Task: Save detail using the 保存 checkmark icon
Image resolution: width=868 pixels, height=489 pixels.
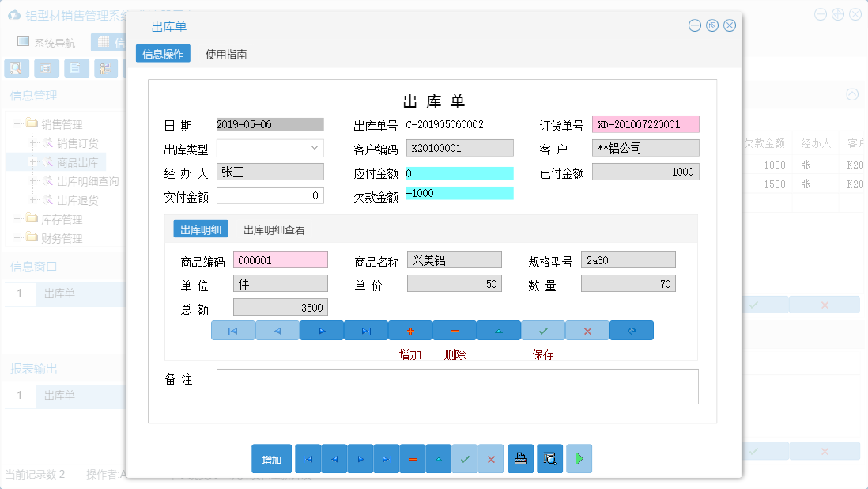Action: 543,330
